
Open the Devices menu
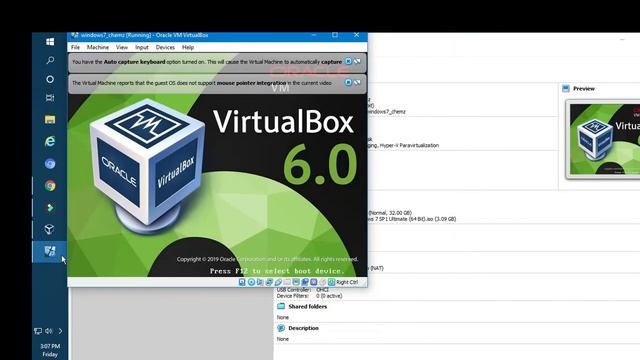pyautogui.click(x=165, y=47)
